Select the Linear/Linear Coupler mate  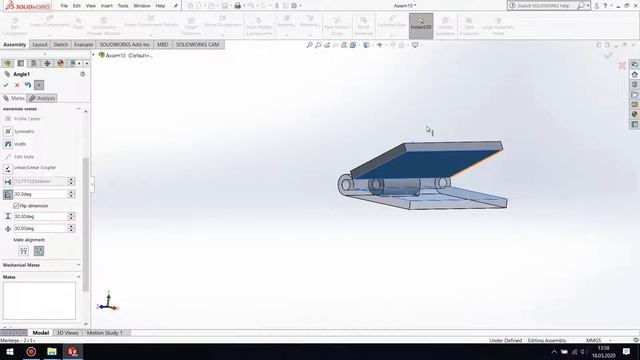tap(30, 168)
